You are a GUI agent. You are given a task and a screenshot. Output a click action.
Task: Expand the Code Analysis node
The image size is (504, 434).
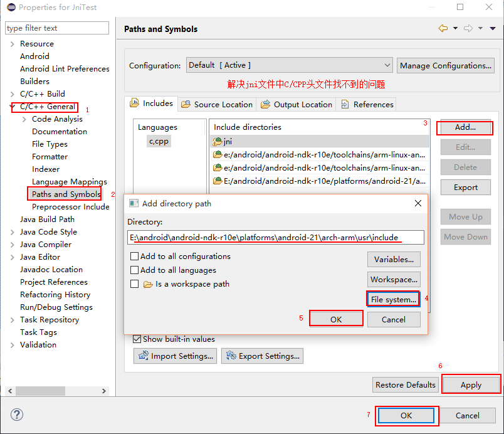click(x=24, y=119)
